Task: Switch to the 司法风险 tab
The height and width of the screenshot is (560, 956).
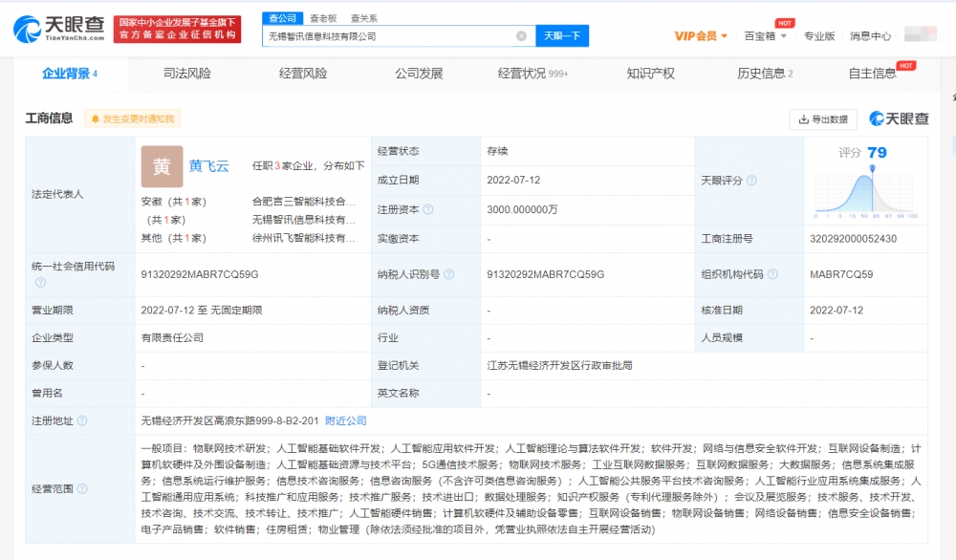Action: (187, 74)
